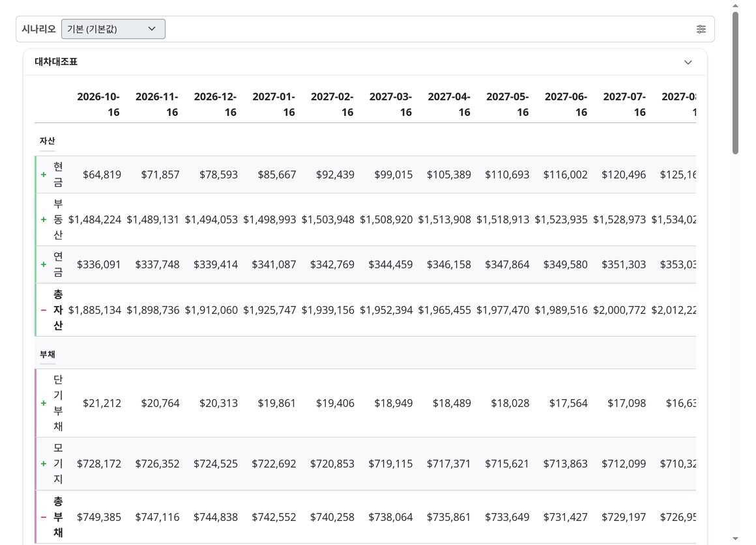Expand the 부동산 row plus icon
Viewport: 756px width, 545px height.
[x=44, y=219]
